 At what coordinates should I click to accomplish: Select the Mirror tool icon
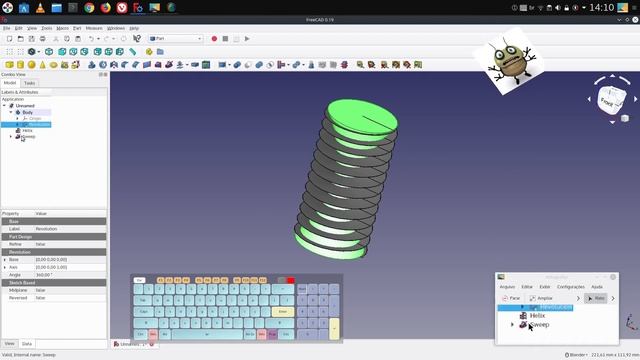(114, 64)
